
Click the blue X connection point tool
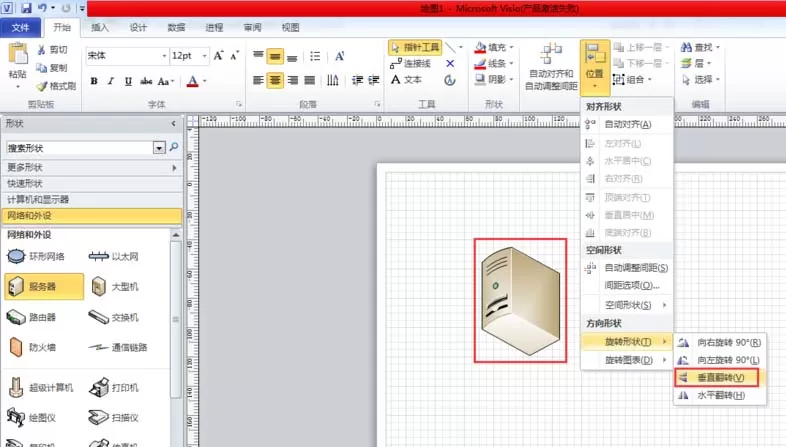pos(450,64)
